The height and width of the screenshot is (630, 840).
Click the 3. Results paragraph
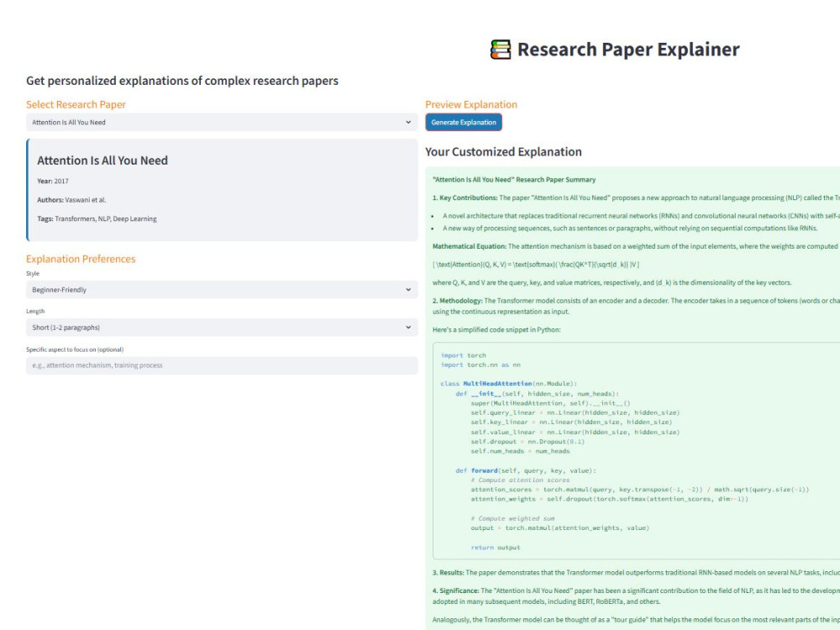[636, 573]
